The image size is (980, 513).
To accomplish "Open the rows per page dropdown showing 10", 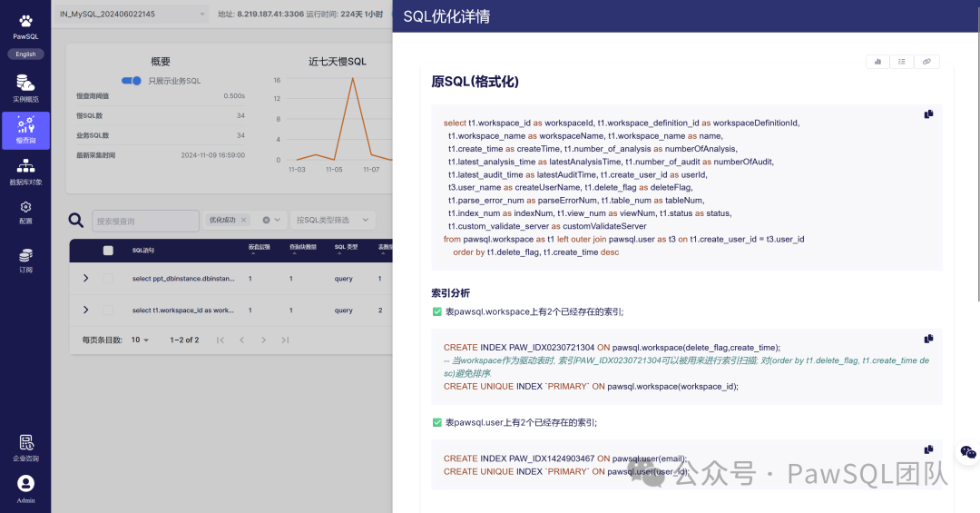I will [x=140, y=340].
